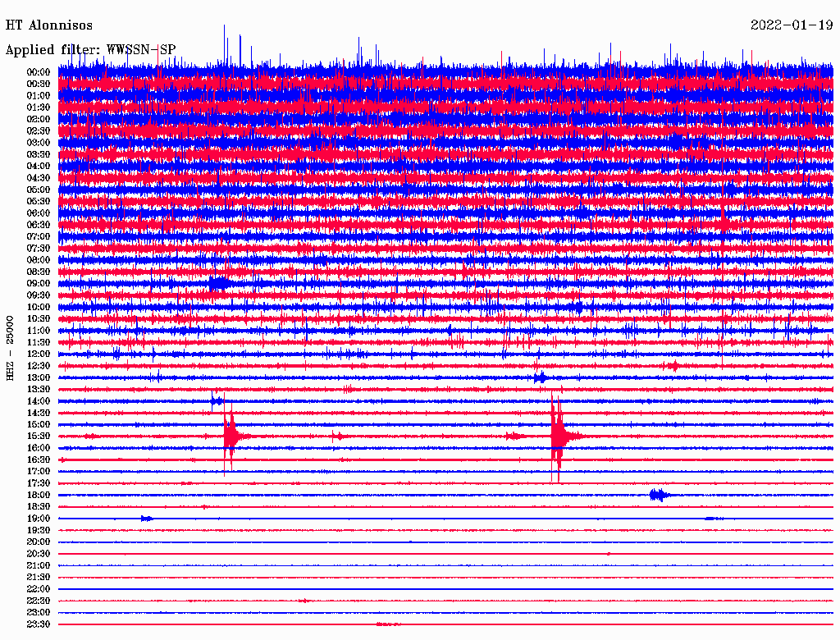Select the 02:30 time label
840x640 pixels.
pyautogui.click(x=39, y=130)
